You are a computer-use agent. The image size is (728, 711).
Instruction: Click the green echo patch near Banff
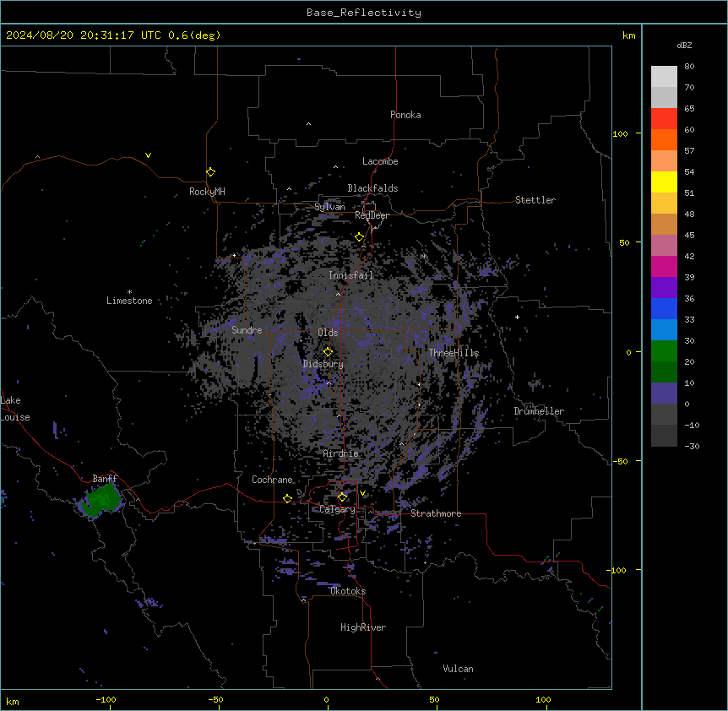(101, 500)
